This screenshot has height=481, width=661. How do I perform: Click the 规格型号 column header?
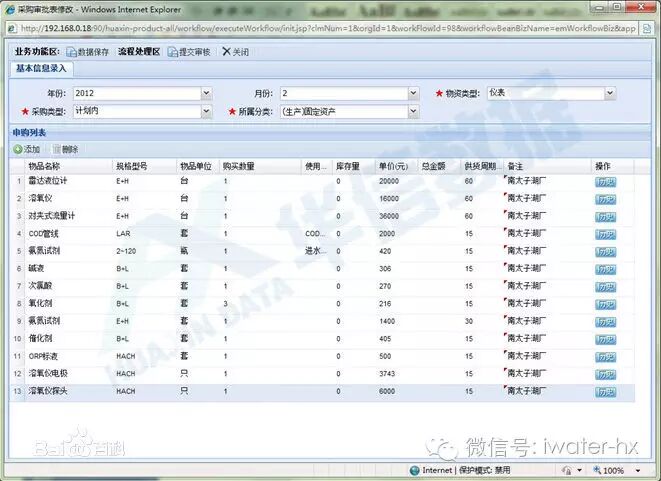[x=145, y=166]
